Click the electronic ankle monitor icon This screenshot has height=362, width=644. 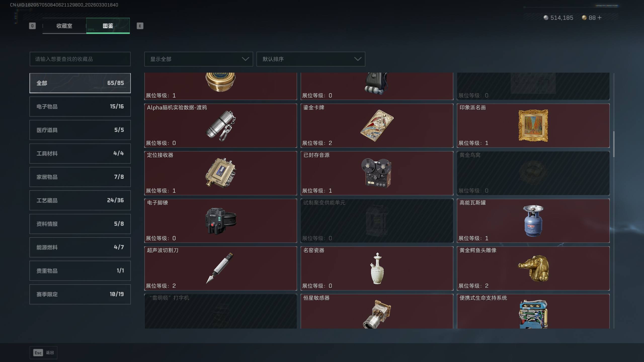pos(221,221)
